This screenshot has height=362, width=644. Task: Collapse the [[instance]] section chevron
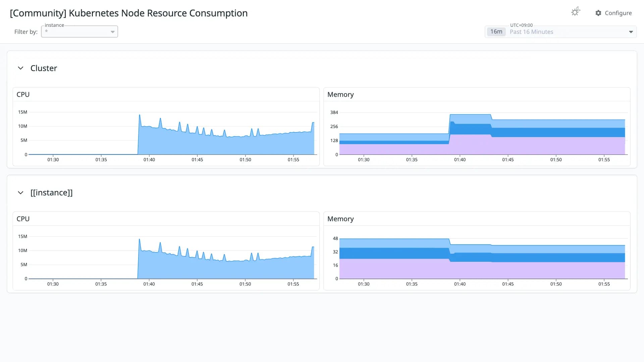click(x=20, y=193)
